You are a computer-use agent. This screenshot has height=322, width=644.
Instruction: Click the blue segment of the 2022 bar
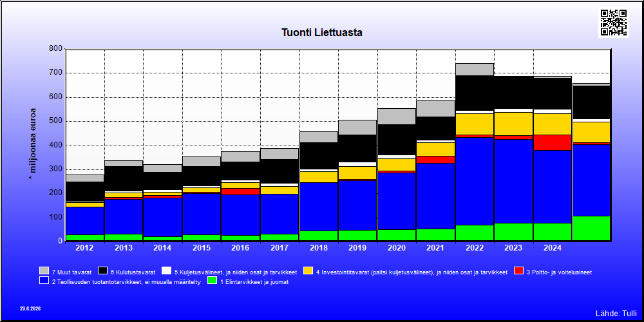(475, 181)
